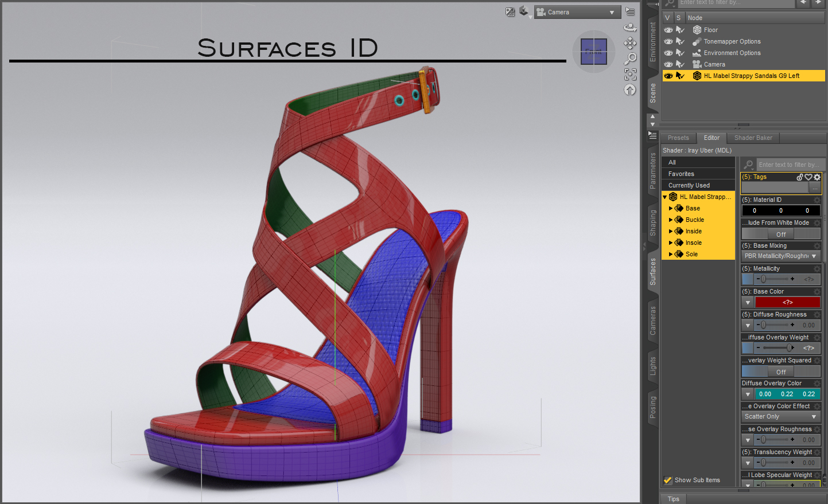The width and height of the screenshot is (828, 504).
Task: Activate the zoom magnifier tool
Action: tap(630, 58)
